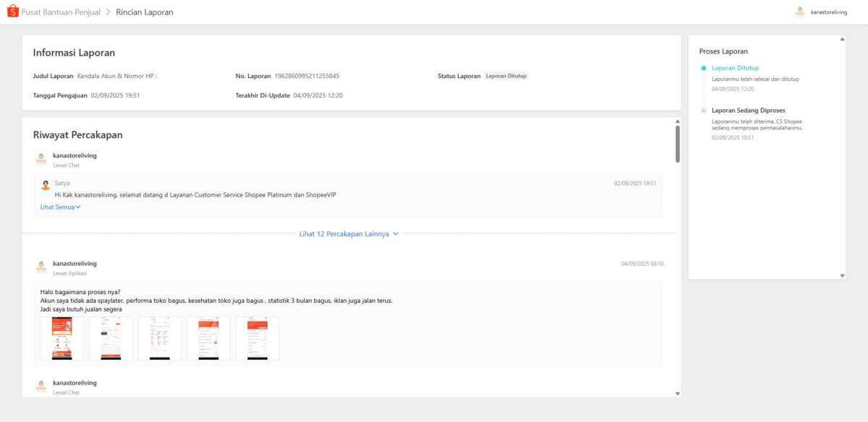
Task: Open kanastoreliving account avatar at top right
Action: (800, 12)
